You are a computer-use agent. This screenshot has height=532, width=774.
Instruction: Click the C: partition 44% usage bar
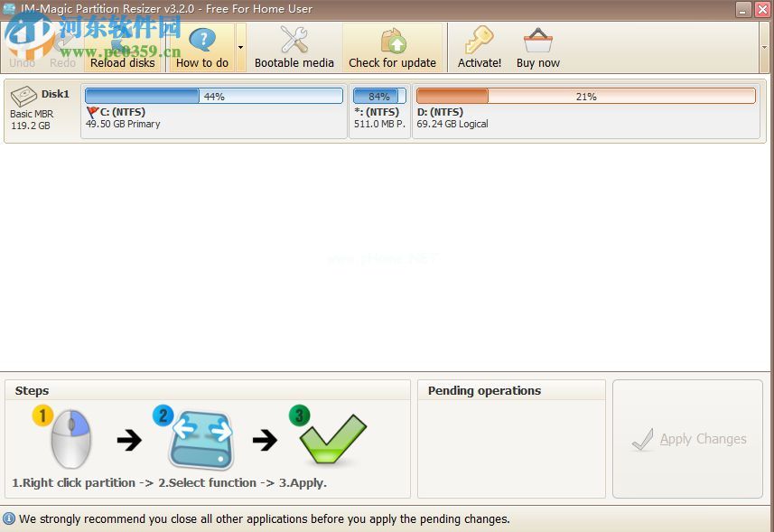tap(213, 96)
